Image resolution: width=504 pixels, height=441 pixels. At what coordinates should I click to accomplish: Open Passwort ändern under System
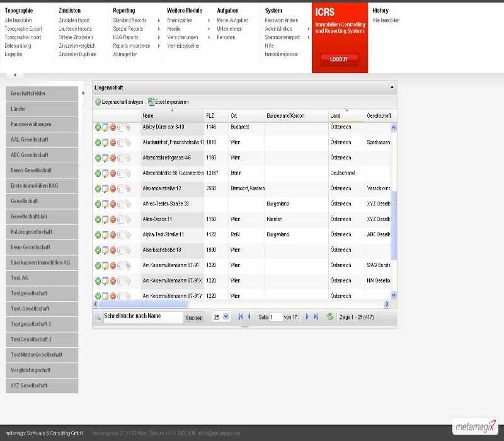point(281,20)
